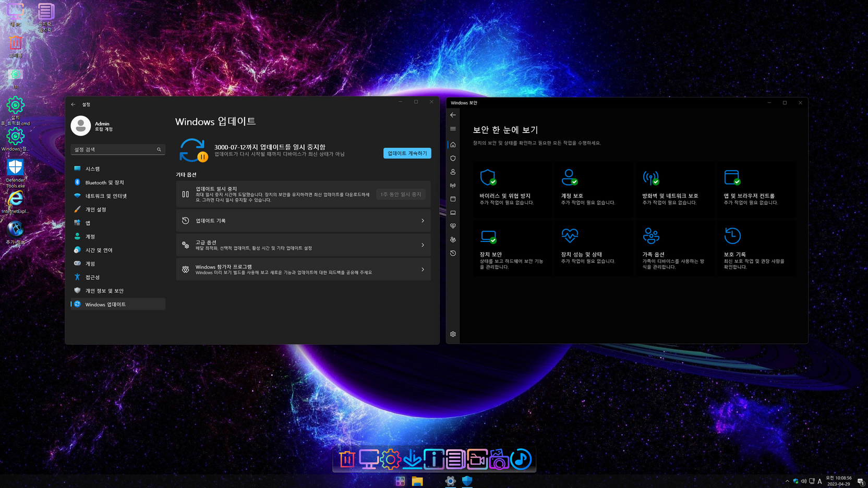The image size is (868, 488).
Task: Select 게임 in Settings navigation
Action: pyautogui.click(x=118, y=264)
